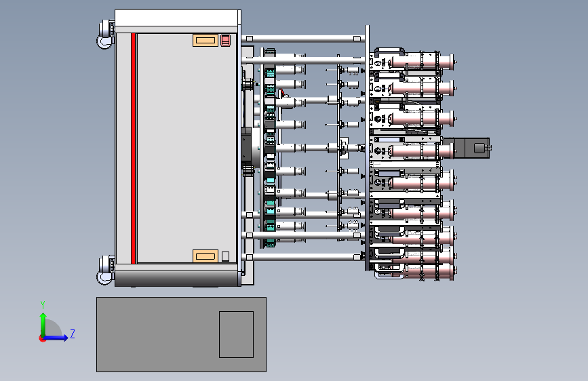Select the dark motor block at far right
Screen dimensions: 588x381
coord(467,148)
